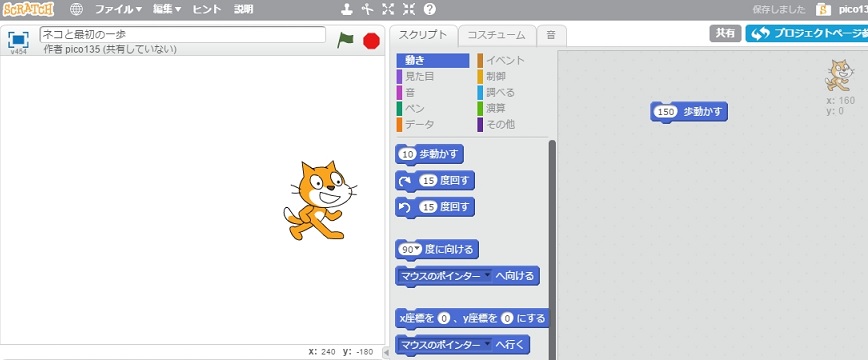The height and width of the screenshot is (360, 868).
Task: Toggle full screen stage mode
Action: point(18,40)
